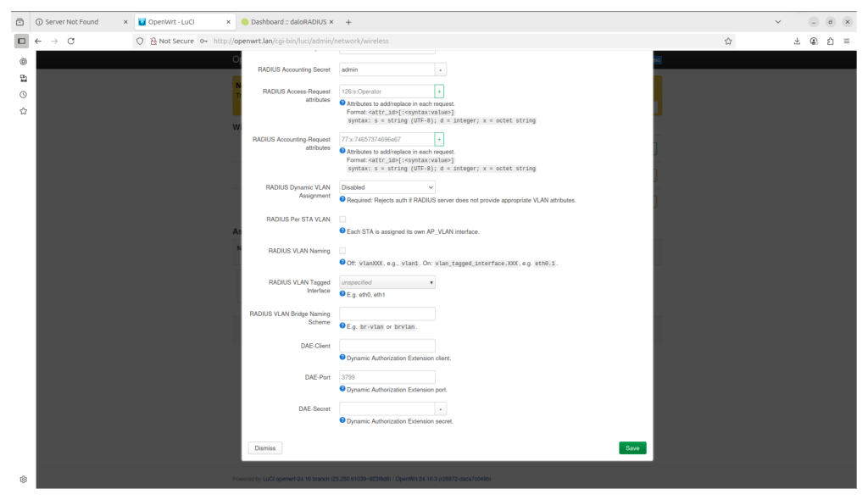
Task: Click the RADIUS VLAN Bridge Naming Scheme field
Action: (x=387, y=314)
